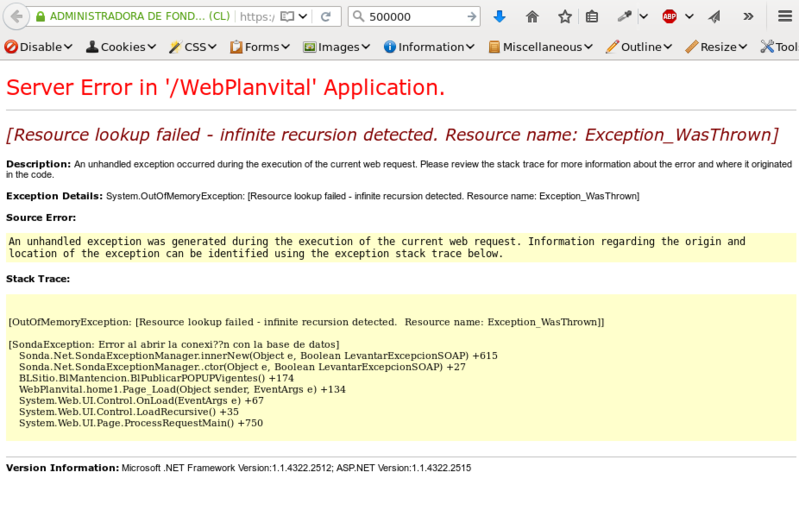
Task: Expand the eyedropper dropdown arrow
Action: pos(643,17)
